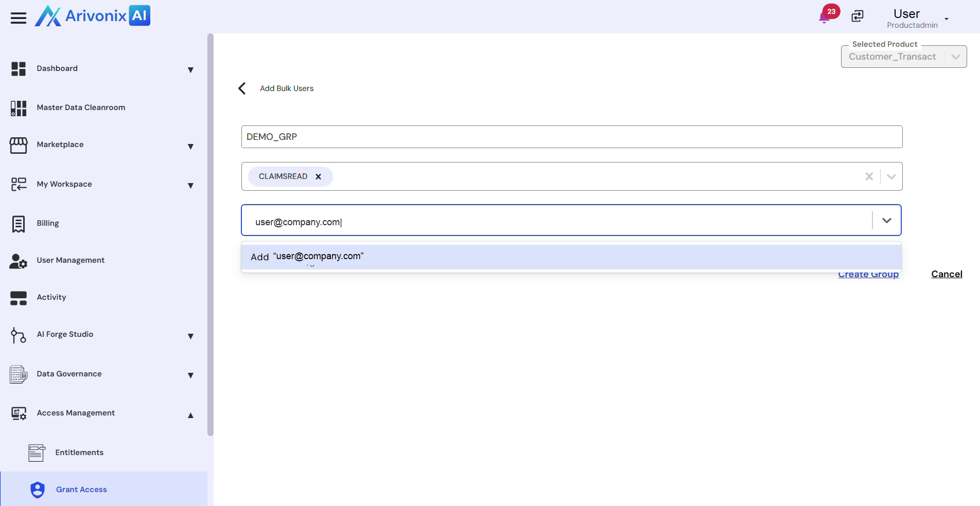Clear all selected entitlements

coord(869,176)
